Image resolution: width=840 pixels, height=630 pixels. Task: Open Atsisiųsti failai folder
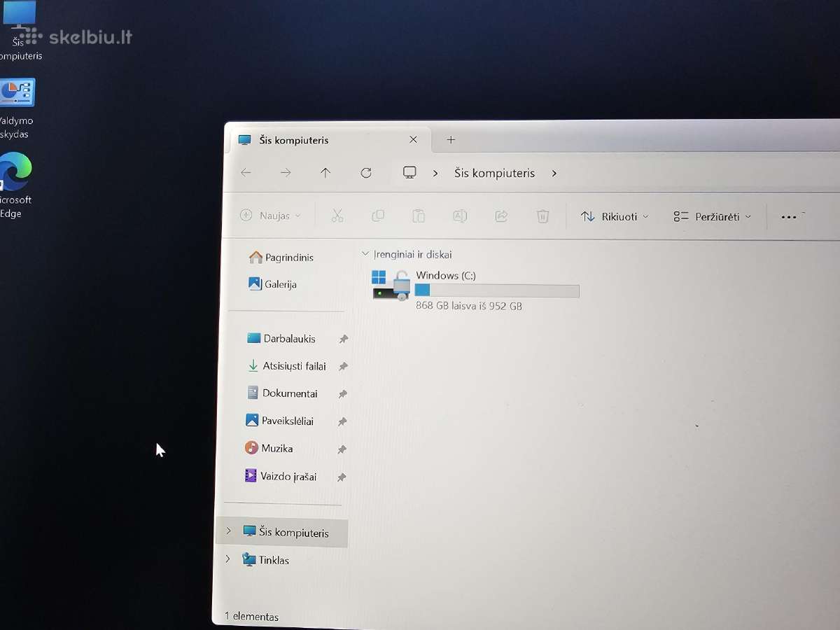[287, 366]
